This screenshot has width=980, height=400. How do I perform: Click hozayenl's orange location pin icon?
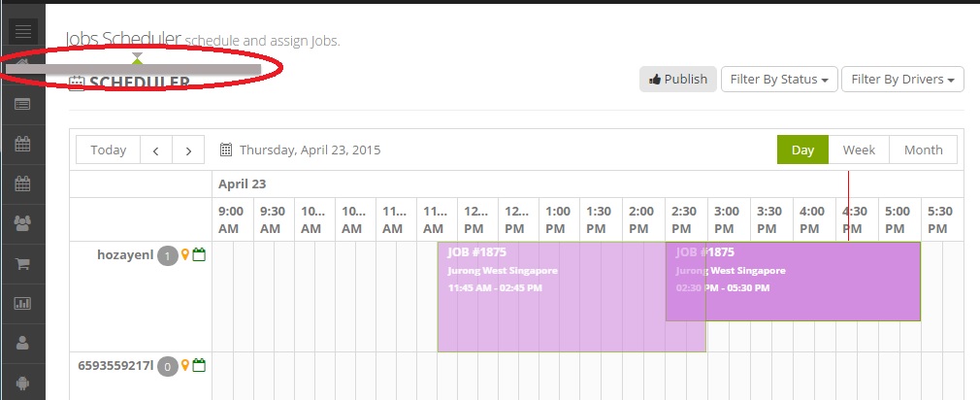185,255
